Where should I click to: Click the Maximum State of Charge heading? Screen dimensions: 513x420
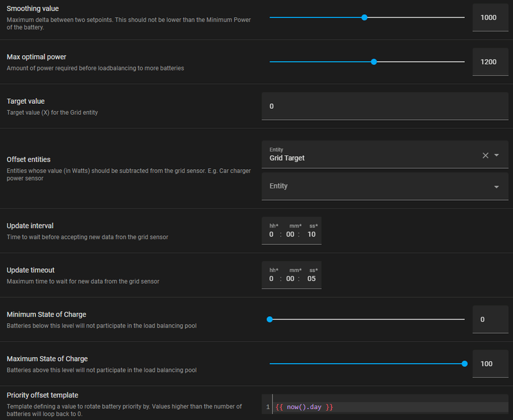[47, 359]
